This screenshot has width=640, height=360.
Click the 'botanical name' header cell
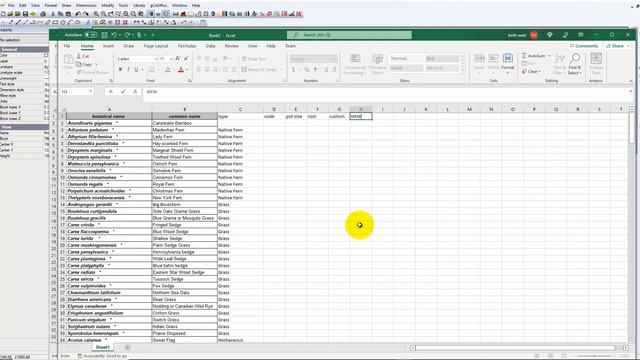109,116
